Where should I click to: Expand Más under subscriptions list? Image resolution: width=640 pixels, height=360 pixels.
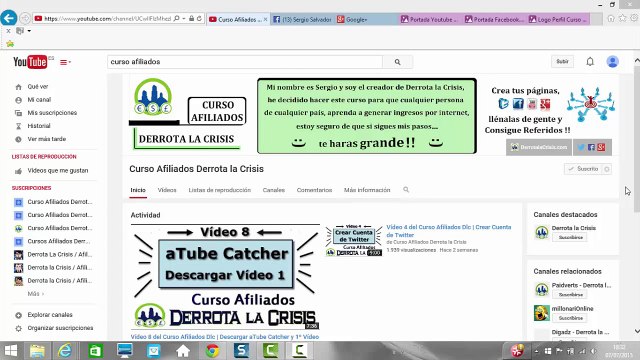point(36,293)
